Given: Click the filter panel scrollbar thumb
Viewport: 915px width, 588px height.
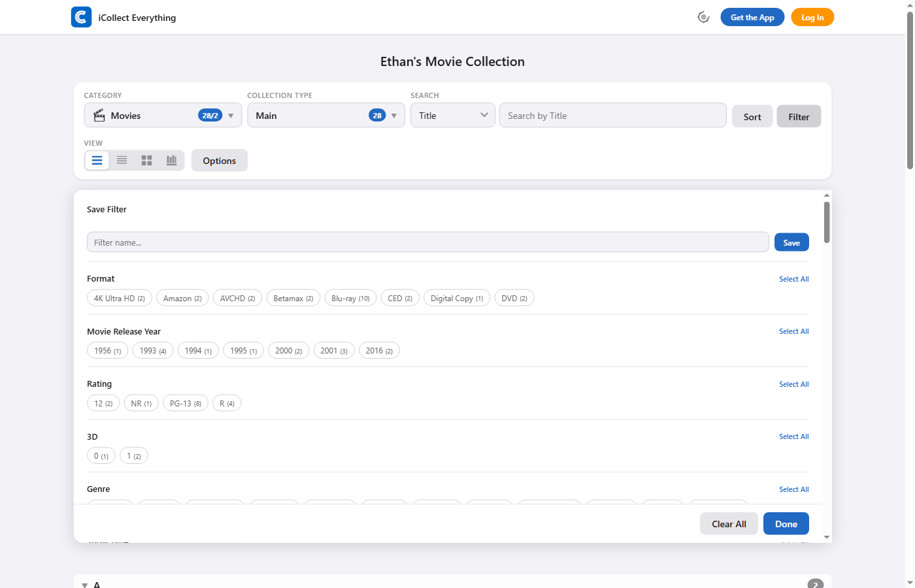Looking at the screenshot, I should (827, 222).
